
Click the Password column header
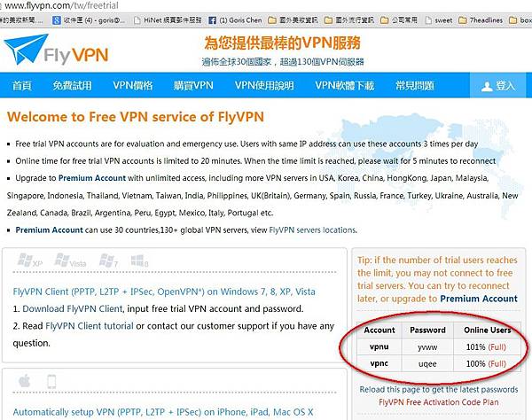click(427, 331)
